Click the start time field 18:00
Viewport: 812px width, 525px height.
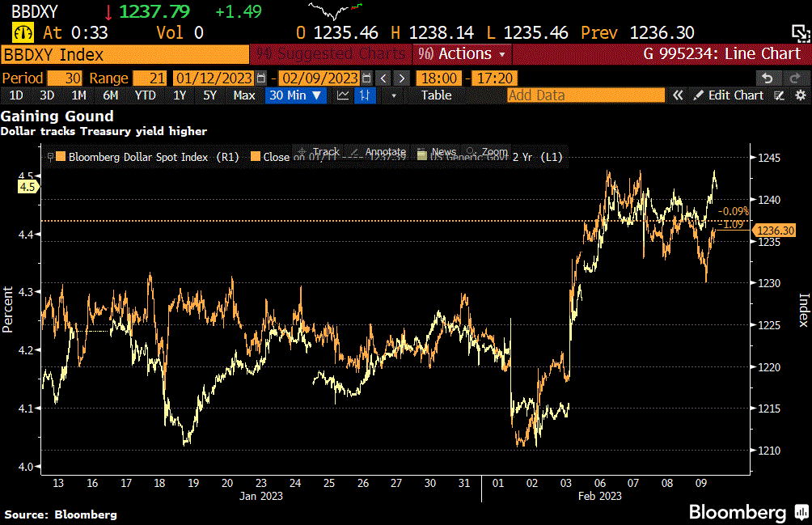(439, 78)
